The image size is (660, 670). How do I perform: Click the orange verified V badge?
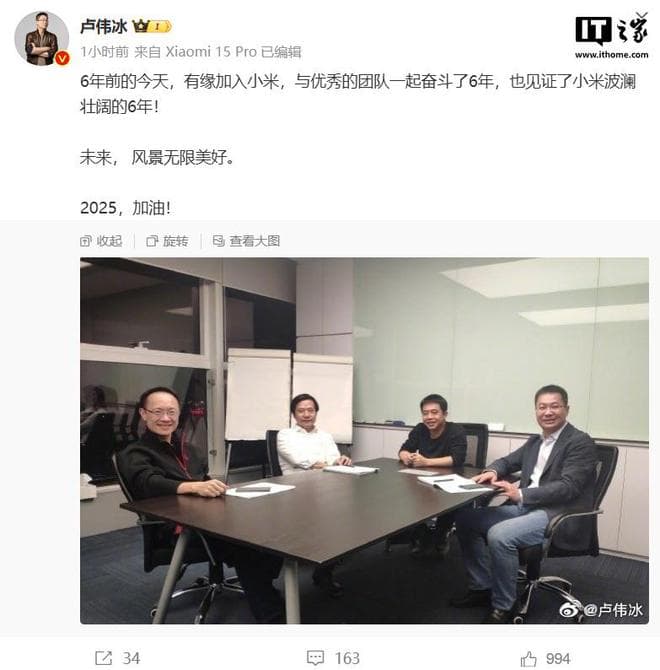(x=62, y=58)
